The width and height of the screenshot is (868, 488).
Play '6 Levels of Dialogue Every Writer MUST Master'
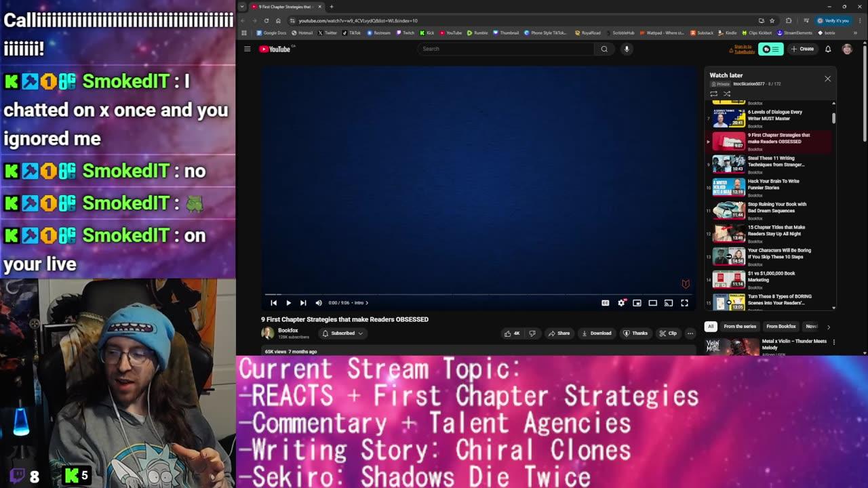pyautogui.click(x=769, y=118)
